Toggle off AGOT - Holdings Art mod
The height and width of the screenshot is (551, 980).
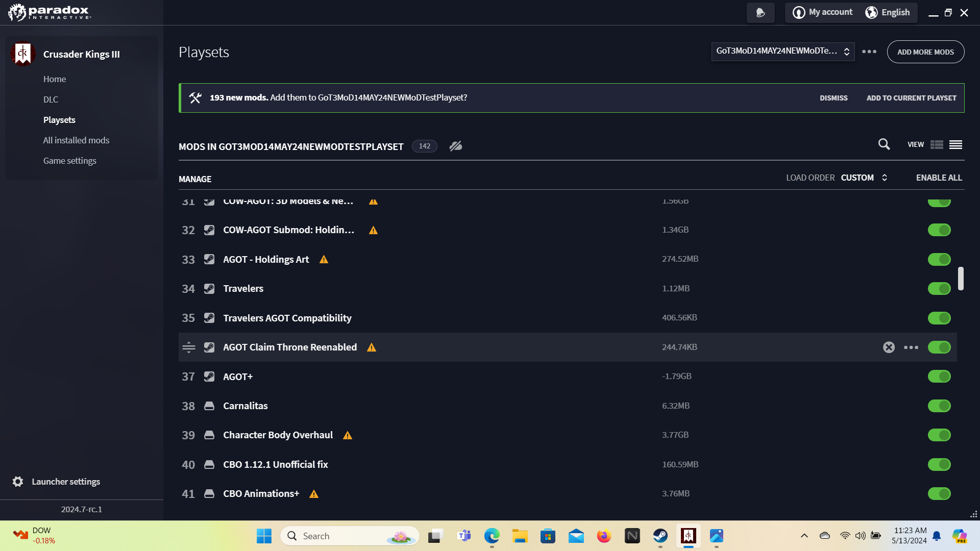[x=939, y=259]
